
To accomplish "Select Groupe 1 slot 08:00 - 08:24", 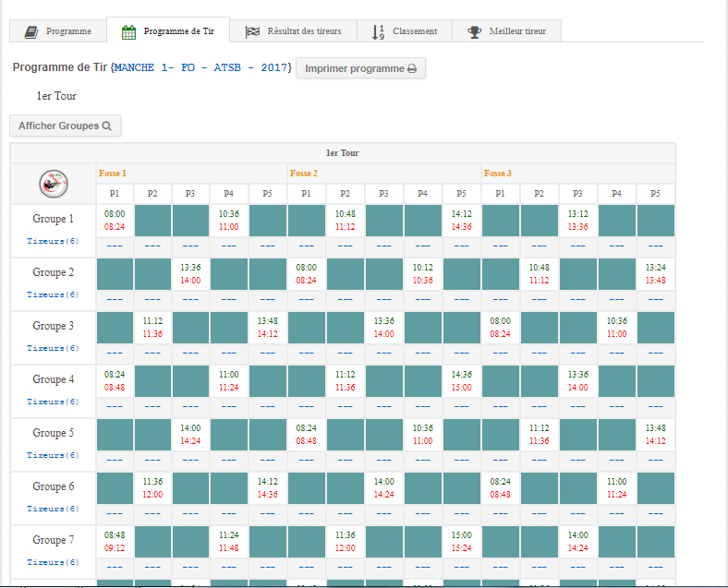I will click(x=115, y=221).
